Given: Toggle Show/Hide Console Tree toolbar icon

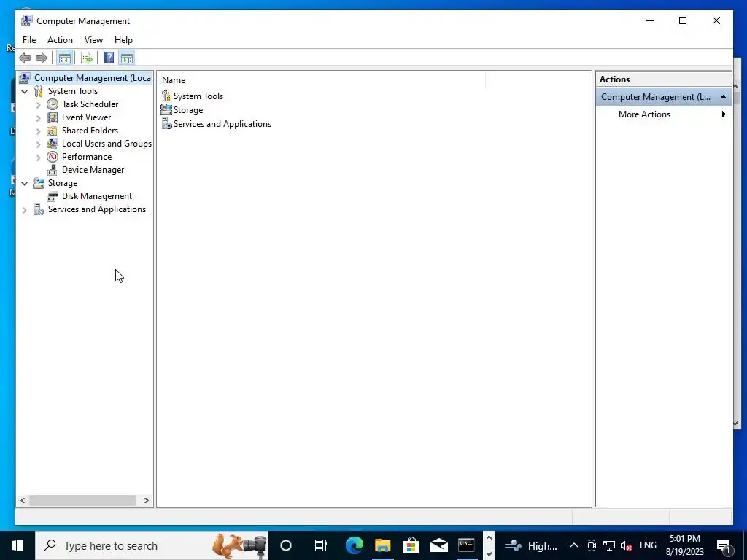Looking at the screenshot, I should tap(64, 58).
